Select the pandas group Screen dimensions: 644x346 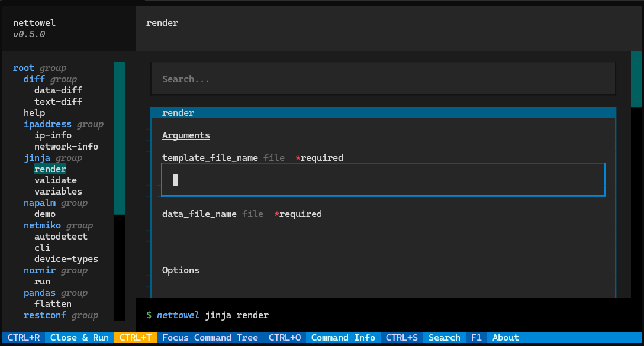click(56, 293)
